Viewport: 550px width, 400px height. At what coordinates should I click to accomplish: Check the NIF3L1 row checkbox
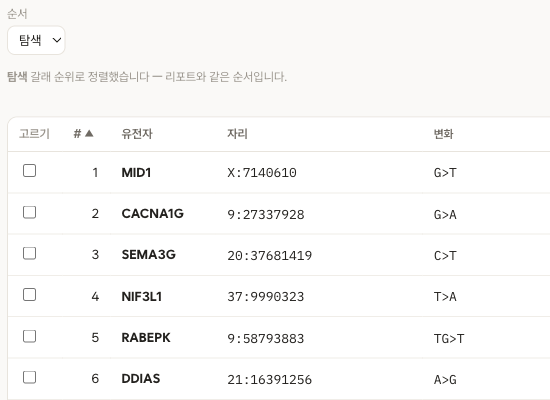[x=29, y=295]
